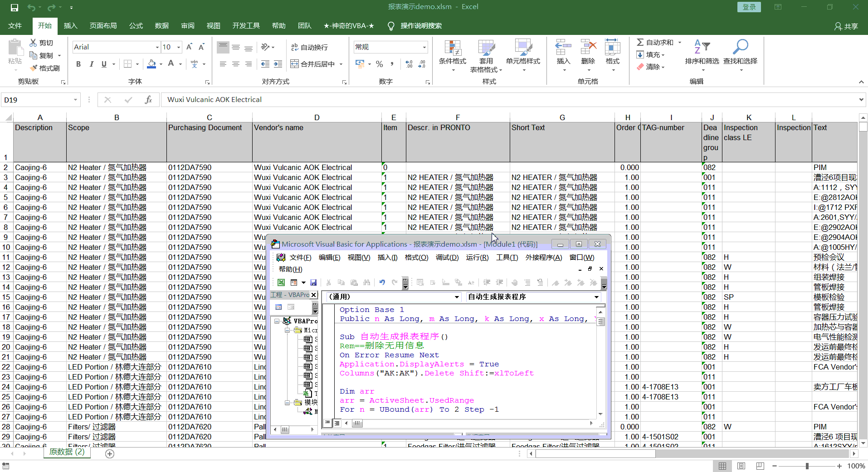The width and height of the screenshot is (868, 472).
Task: Toggle center horizontal alignment
Action: 236,64
